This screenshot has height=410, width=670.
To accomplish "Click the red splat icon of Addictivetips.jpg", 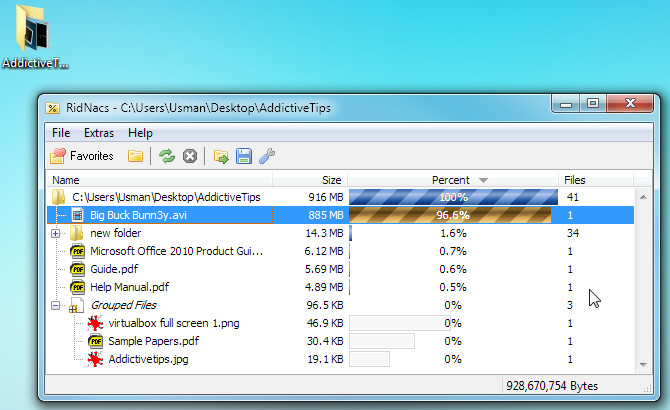I will tap(95, 359).
